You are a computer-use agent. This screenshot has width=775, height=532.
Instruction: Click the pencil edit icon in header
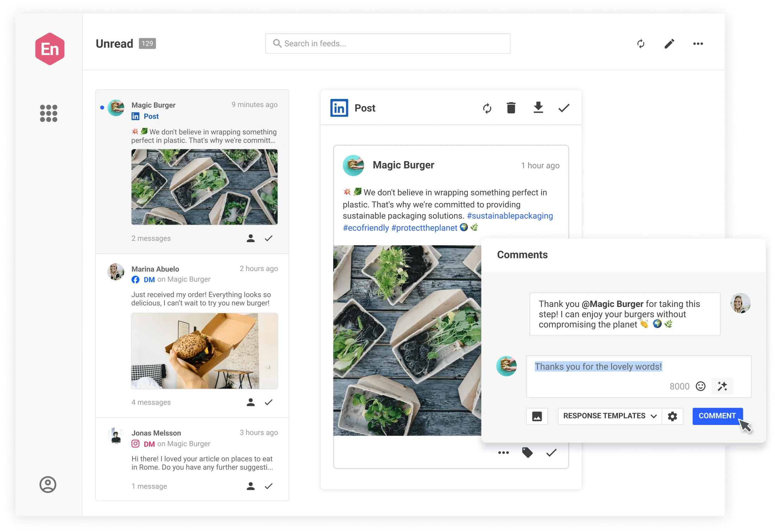(x=669, y=44)
